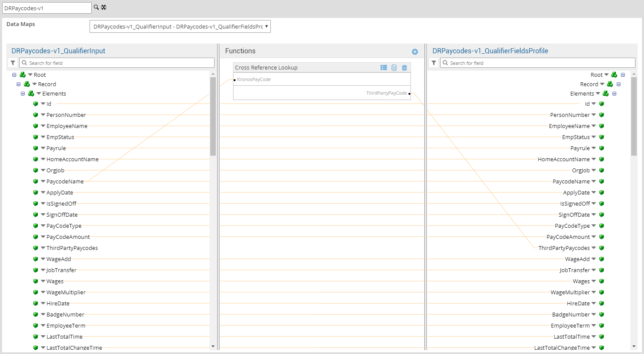This screenshot has height=354, width=644.
Task: Click filter icon in QualifierInput panel
Action: (x=13, y=63)
